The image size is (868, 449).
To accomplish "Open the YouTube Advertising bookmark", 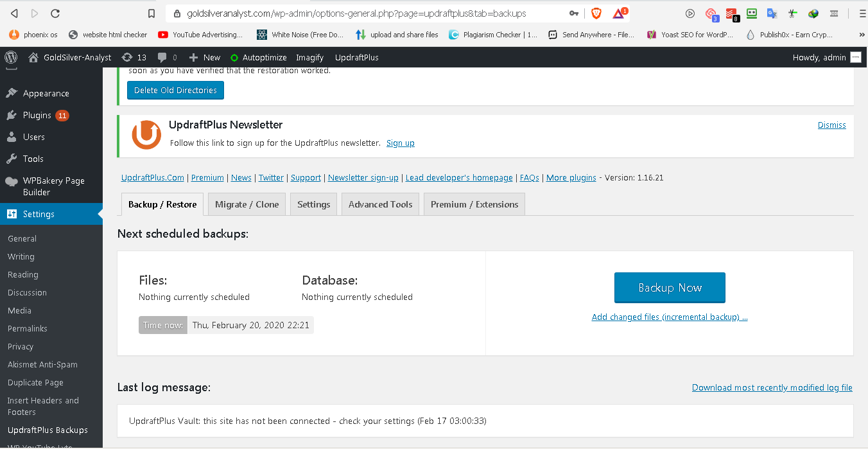I will click(x=200, y=35).
